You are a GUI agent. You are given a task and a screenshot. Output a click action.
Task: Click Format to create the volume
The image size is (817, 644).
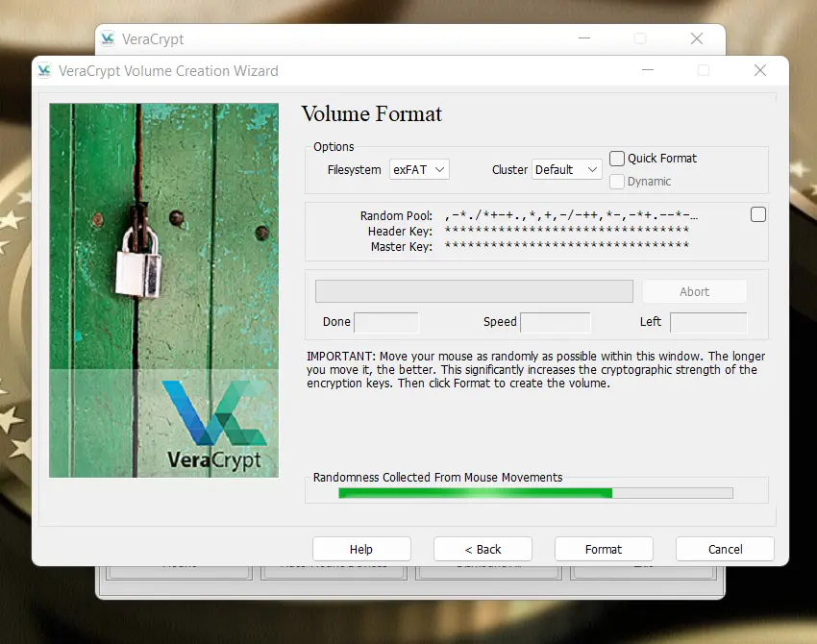(604, 549)
